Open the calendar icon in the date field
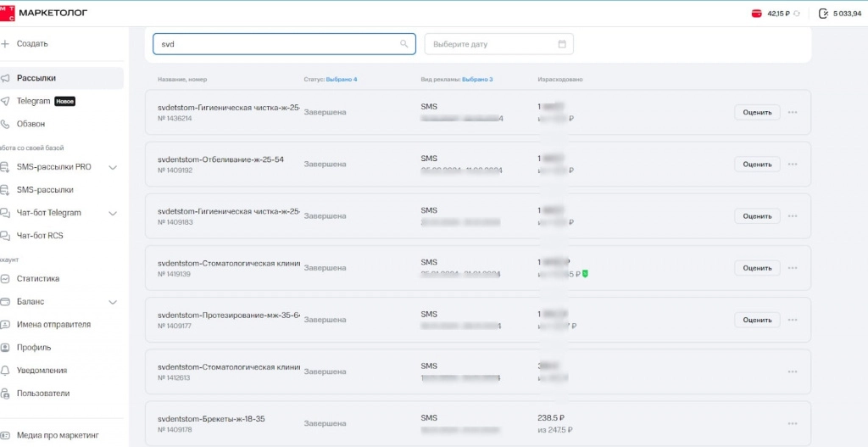This screenshot has width=868, height=447. point(562,44)
